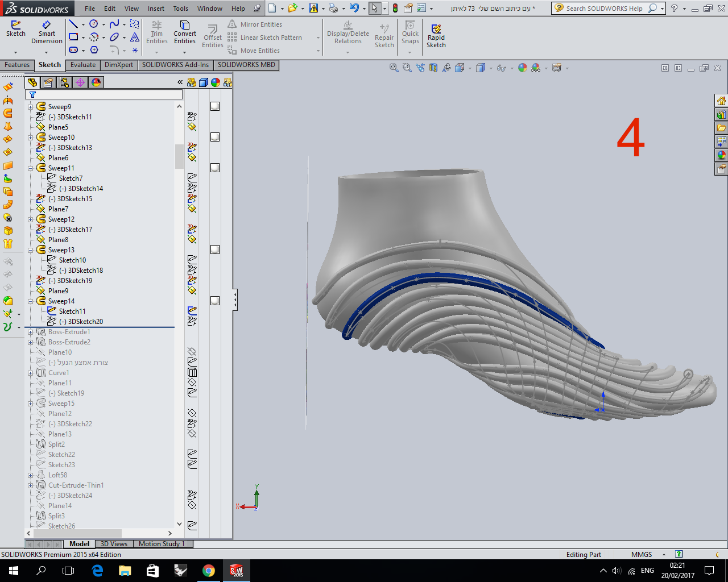The height and width of the screenshot is (582, 728).
Task: Open the Insert menu
Action: (156, 9)
